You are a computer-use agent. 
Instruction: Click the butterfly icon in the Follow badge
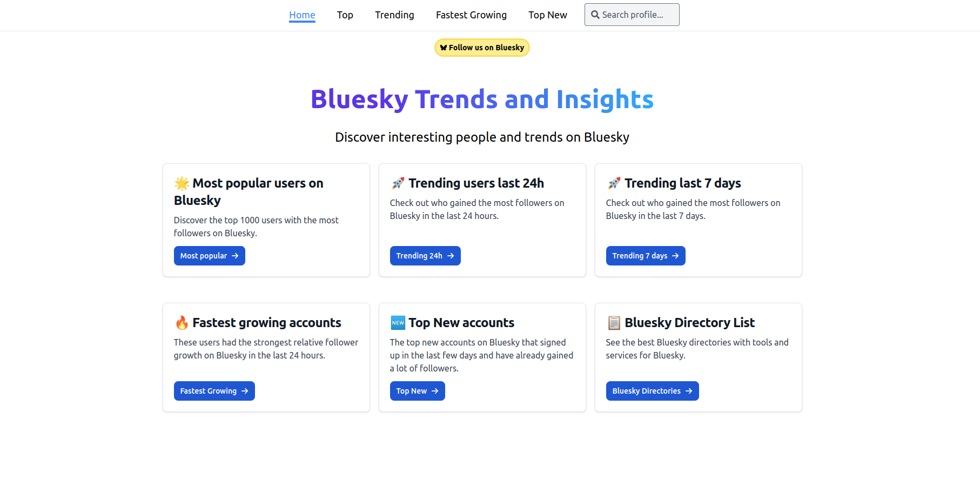444,48
